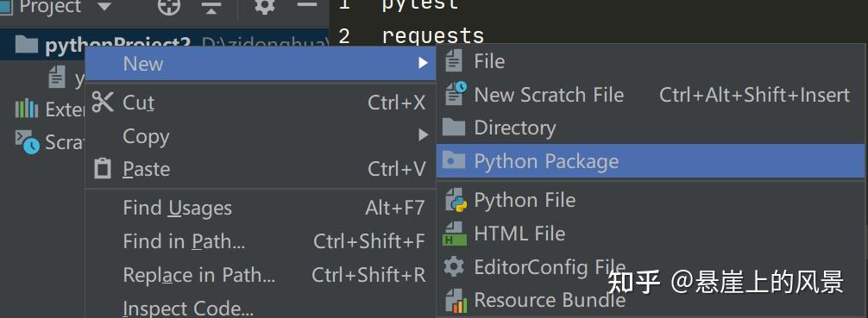Open the New submenu

(x=261, y=64)
